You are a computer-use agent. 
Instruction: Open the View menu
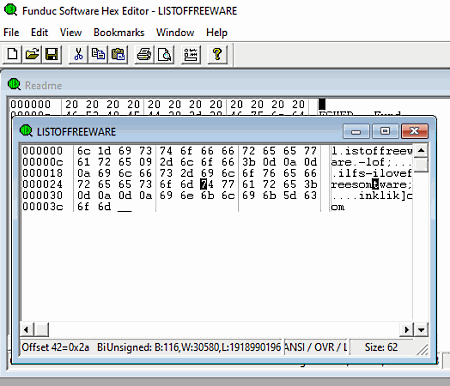pyautogui.click(x=71, y=32)
